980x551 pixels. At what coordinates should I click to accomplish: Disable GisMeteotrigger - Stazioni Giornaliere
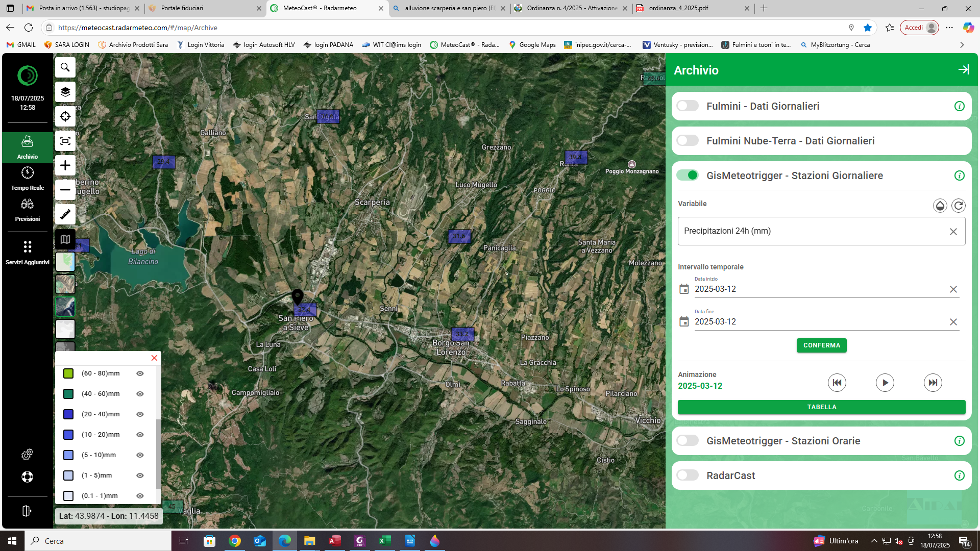click(688, 175)
